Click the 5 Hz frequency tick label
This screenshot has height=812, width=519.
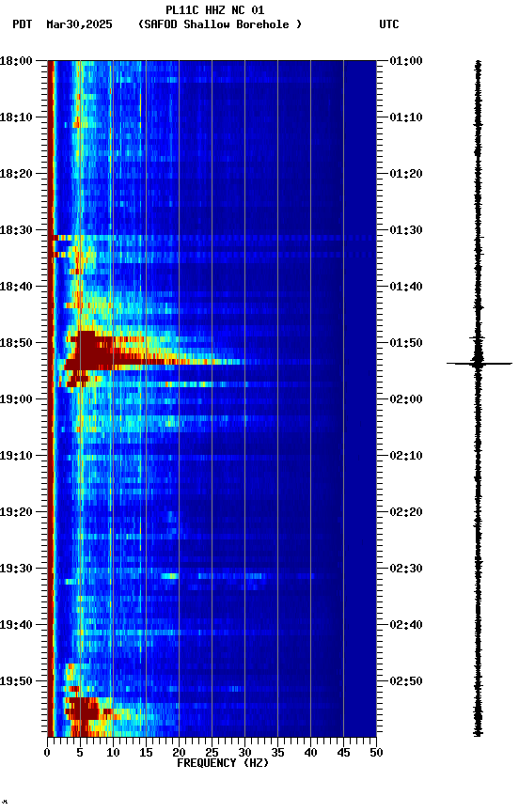[80, 753]
